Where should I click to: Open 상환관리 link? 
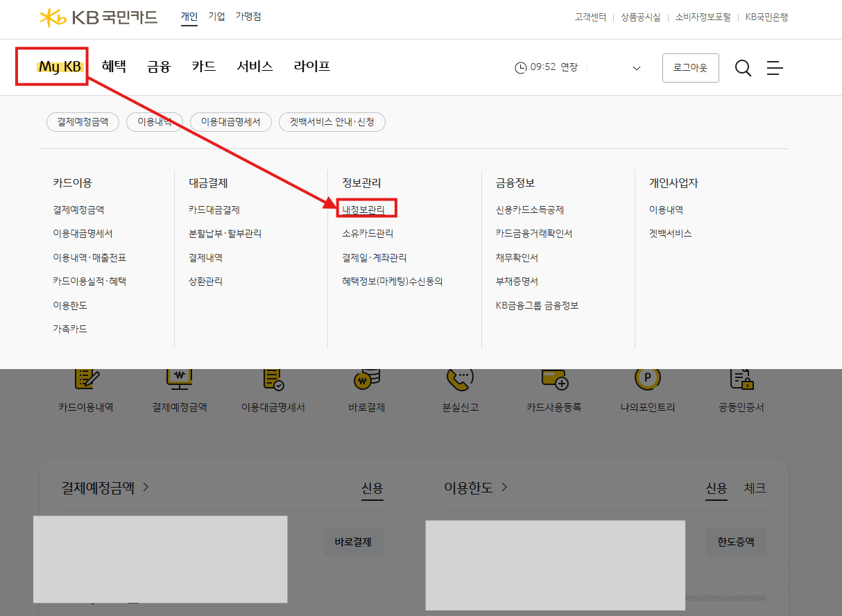[206, 281]
